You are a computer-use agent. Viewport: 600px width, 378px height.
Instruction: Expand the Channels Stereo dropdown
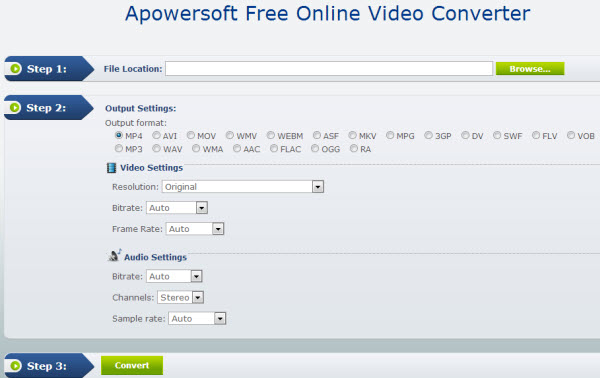180,297
